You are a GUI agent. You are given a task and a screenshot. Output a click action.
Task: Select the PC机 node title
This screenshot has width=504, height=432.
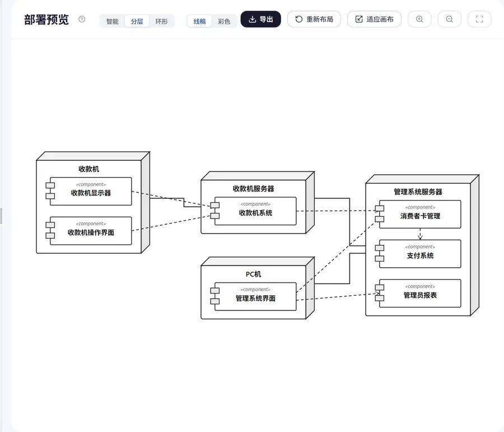click(253, 274)
